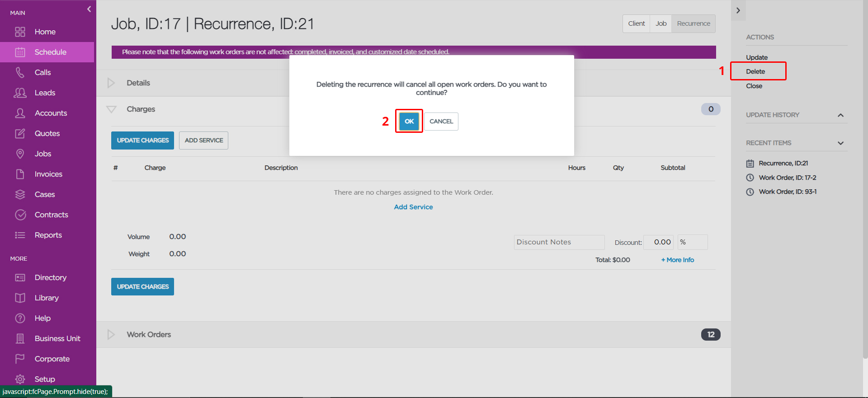Open Leads via its people icon
This screenshot has height=398, width=868.
point(20,93)
